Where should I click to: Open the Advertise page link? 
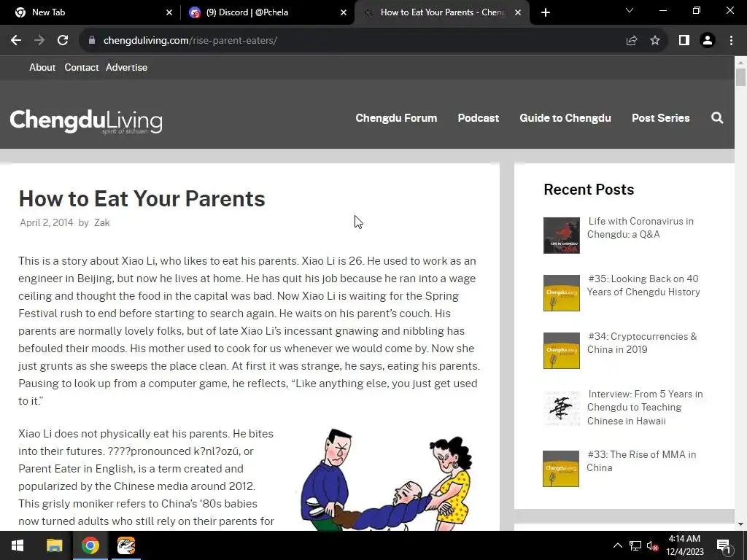coord(126,67)
